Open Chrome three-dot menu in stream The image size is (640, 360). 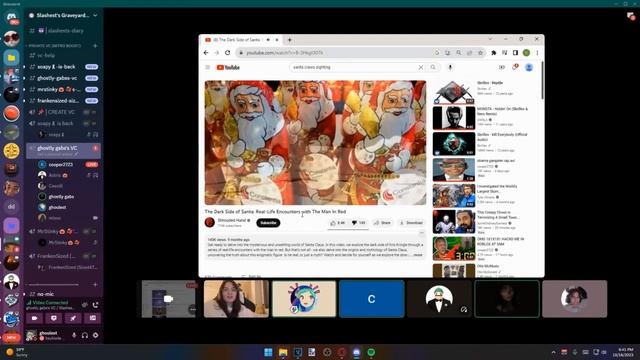pos(537,53)
